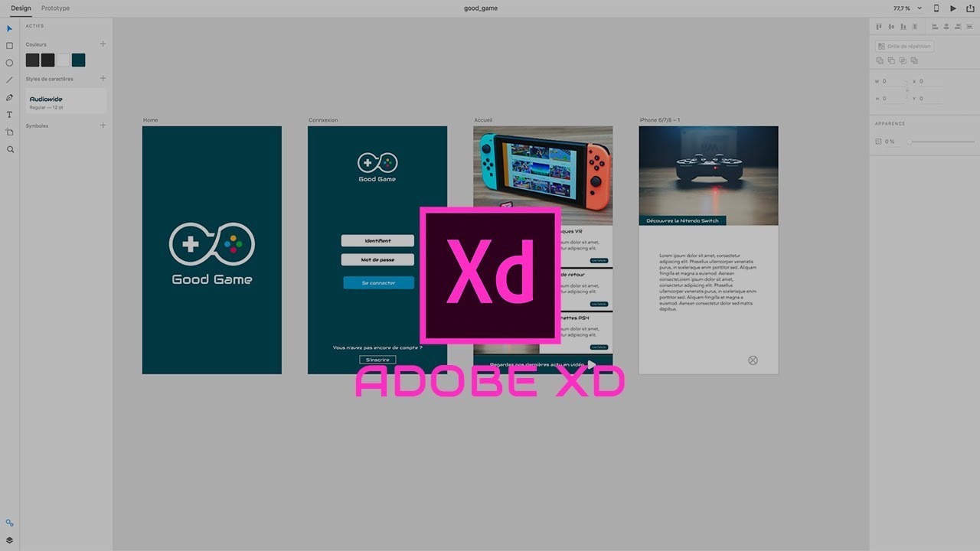Click the close X icon in iPhone artboard
This screenshot has height=551, width=980.
click(753, 360)
